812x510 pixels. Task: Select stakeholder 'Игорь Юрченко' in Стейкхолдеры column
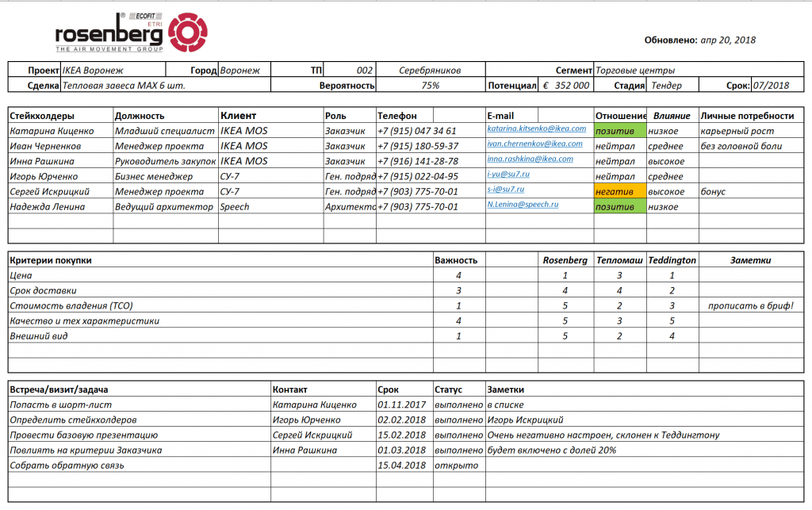[x=44, y=176]
